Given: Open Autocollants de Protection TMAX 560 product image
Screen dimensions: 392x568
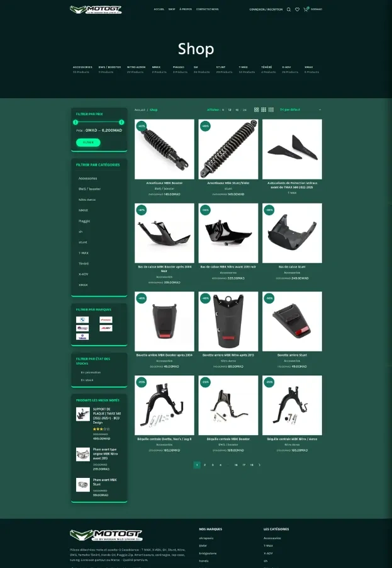Looking at the screenshot, I should coord(292,149).
